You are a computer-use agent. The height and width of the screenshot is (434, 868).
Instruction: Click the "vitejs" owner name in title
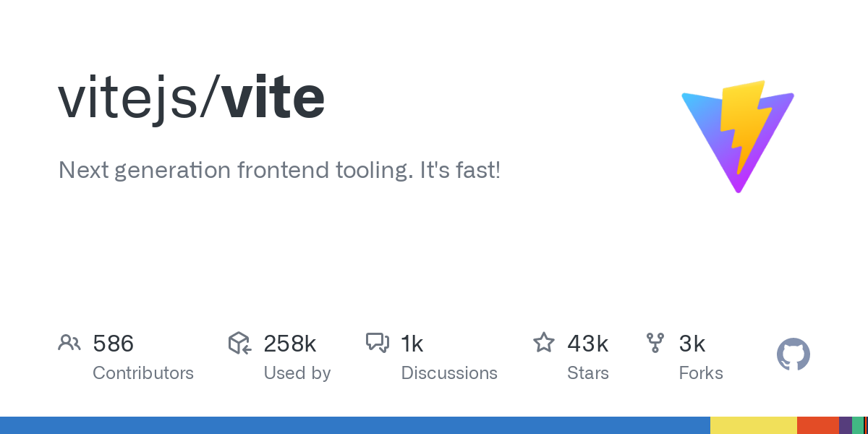(x=128, y=98)
